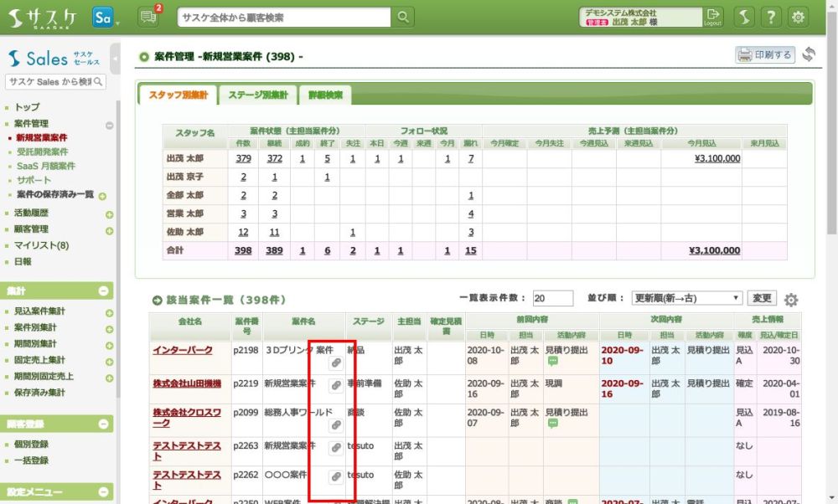Viewport: 838px width, 504px height.
Task: Open the 株式会社山田機械 company link
Action: [187, 383]
